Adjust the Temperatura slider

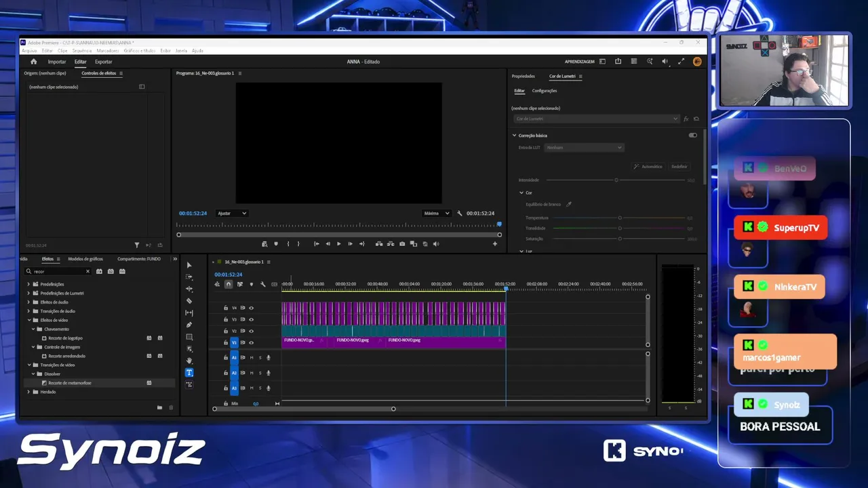coord(619,218)
